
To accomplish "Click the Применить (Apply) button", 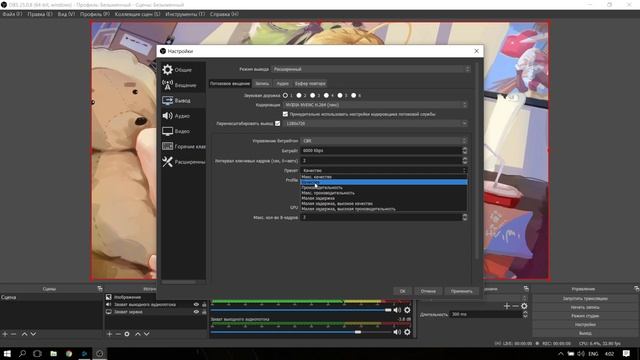I will pyautogui.click(x=462, y=291).
